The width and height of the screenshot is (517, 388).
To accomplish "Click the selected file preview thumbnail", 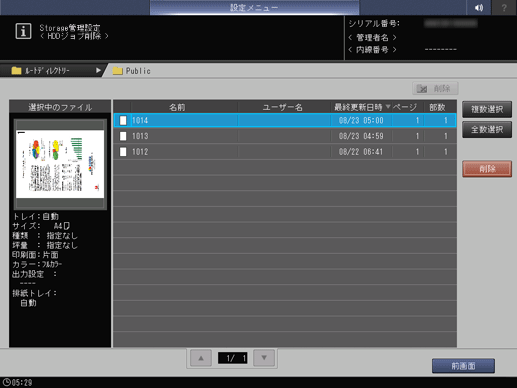I will 60,164.
